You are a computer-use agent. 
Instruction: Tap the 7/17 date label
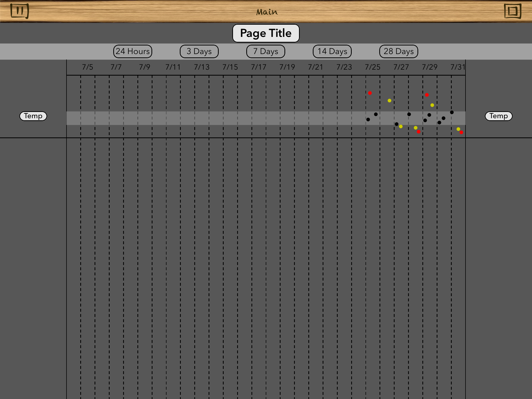(258, 67)
